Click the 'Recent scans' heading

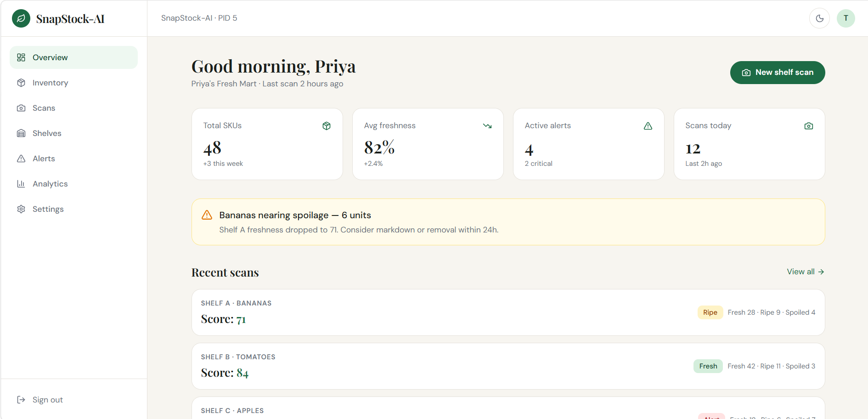(x=225, y=272)
